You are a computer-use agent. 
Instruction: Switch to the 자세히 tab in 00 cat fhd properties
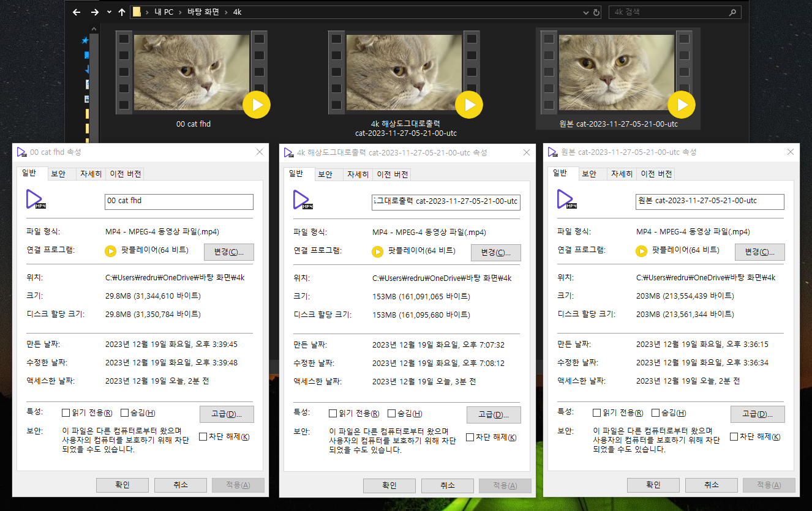click(91, 173)
